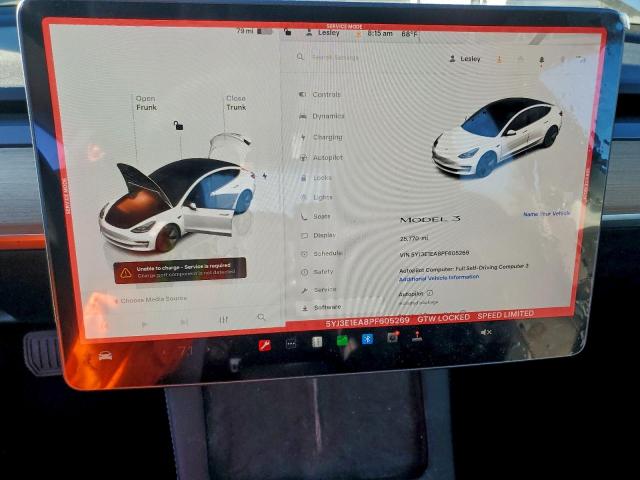Tap the cabin temperature 71 in dock
The width and height of the screenshot is (640, 480).
[x=185, y=352]
